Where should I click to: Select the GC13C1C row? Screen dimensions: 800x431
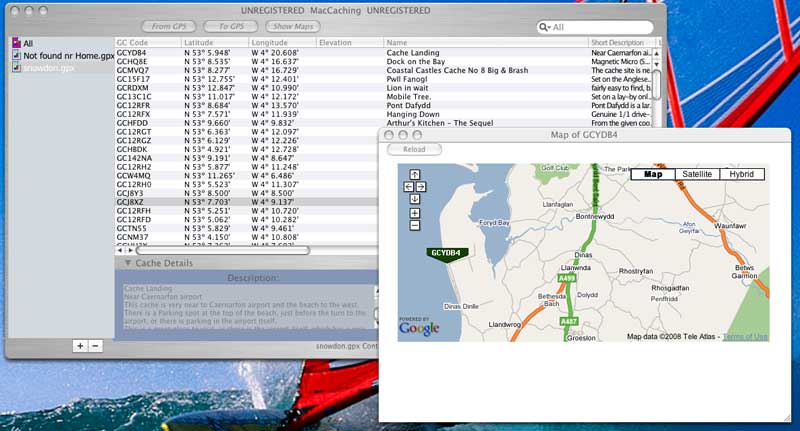tap(383, 96)
